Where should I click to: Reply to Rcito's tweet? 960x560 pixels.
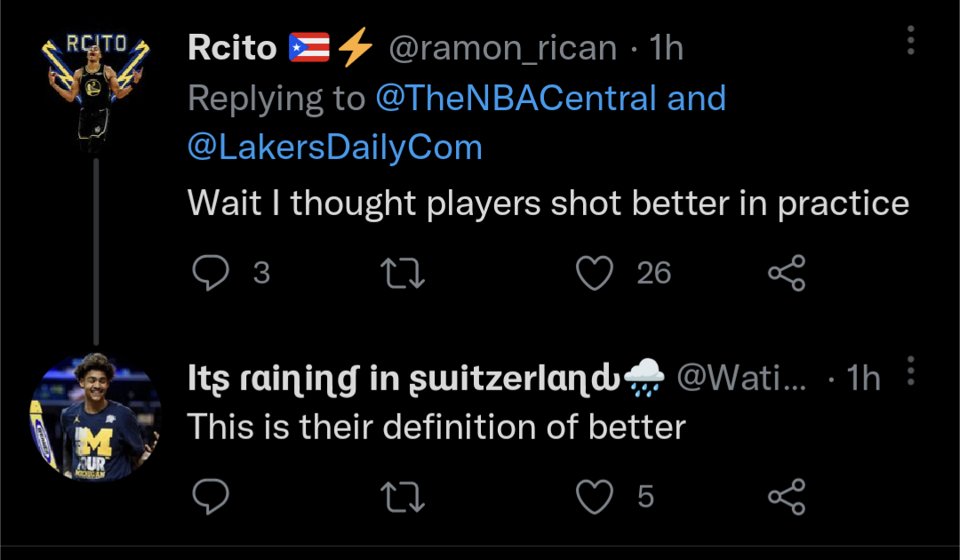(x=211, y=273)
